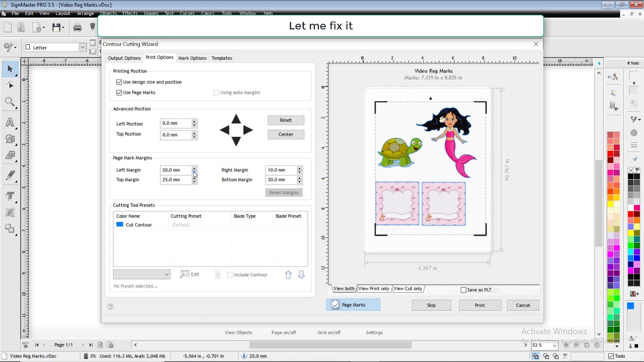Select the text tool
644x362 pixels.
coord(10,123)
